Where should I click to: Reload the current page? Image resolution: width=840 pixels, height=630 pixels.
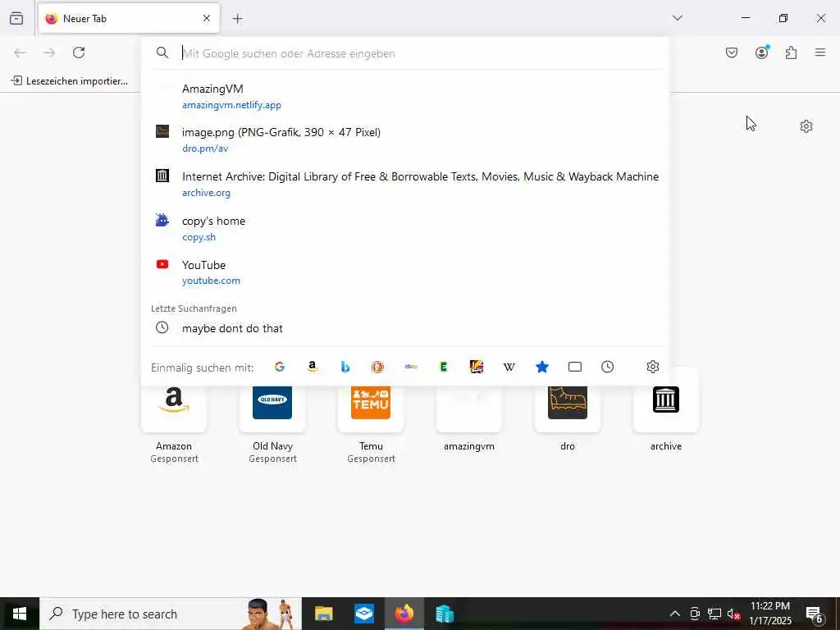coord(79,52)
